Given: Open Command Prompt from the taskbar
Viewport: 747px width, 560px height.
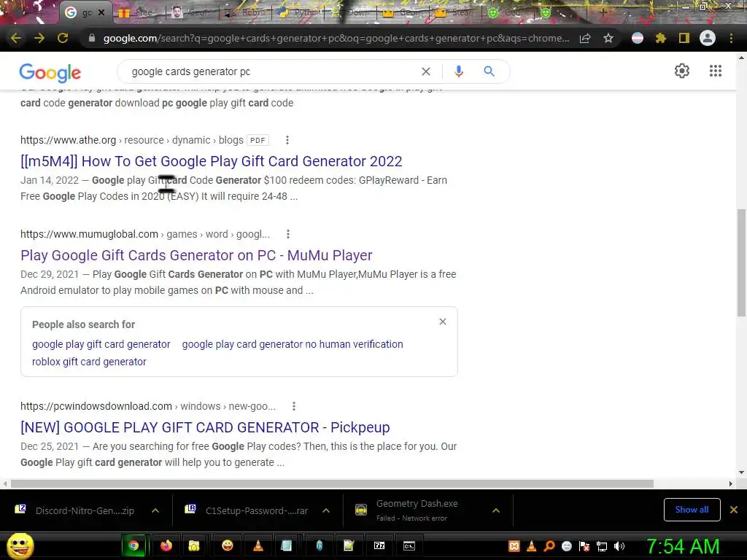Looking at the screenshot, I should click(x=409, y=545).
